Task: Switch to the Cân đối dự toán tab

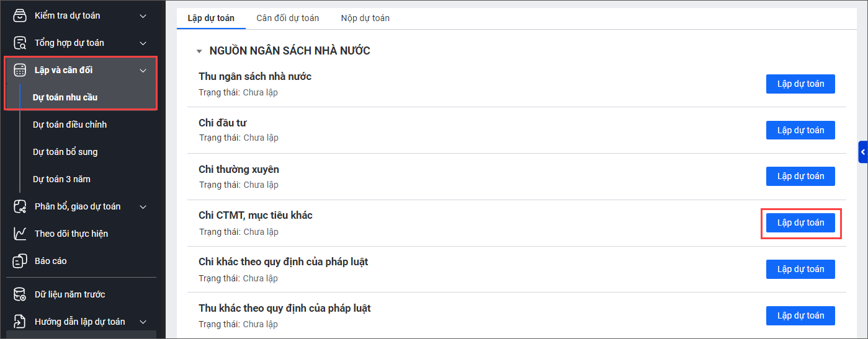Action: pyautogui.click(x=287, y=18)
